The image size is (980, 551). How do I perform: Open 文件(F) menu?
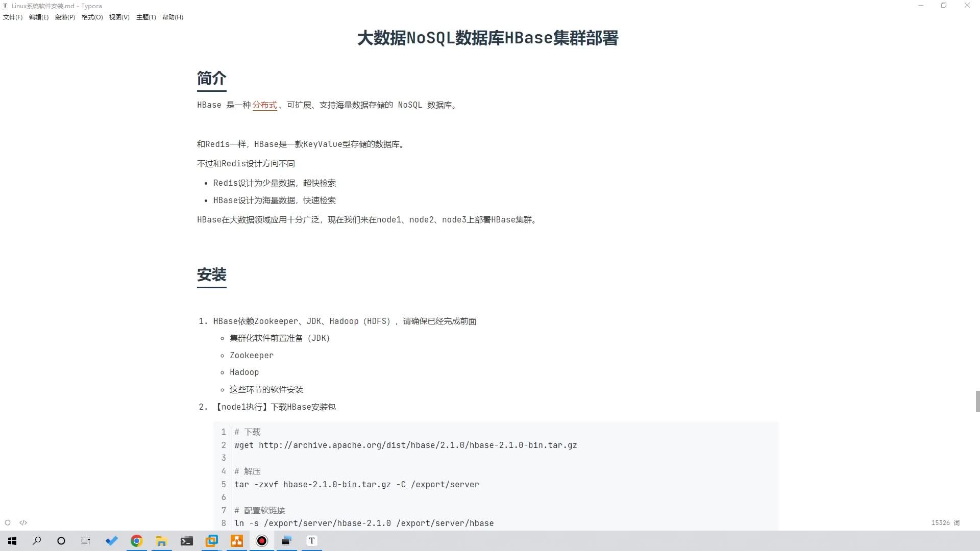(12, 17)
